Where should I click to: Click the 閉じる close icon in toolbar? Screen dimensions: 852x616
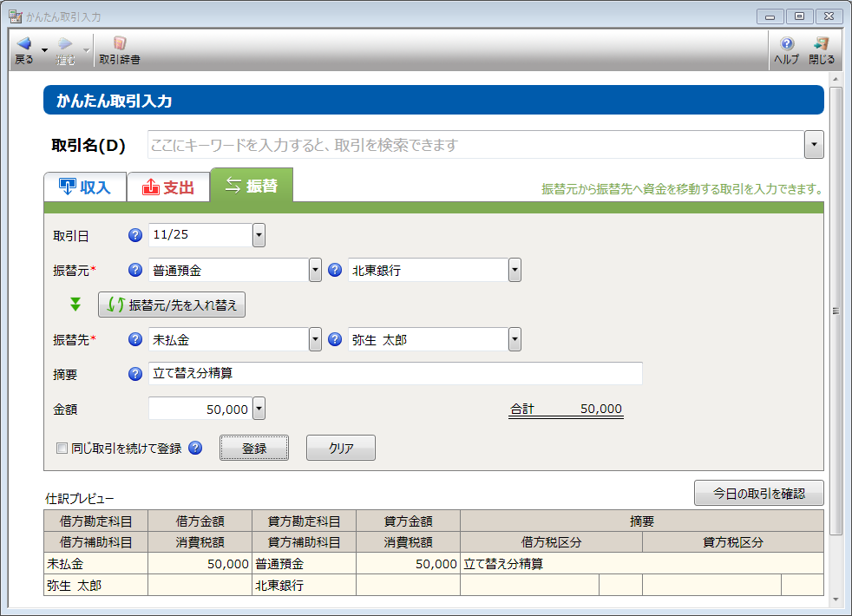[x=821, y=44]
